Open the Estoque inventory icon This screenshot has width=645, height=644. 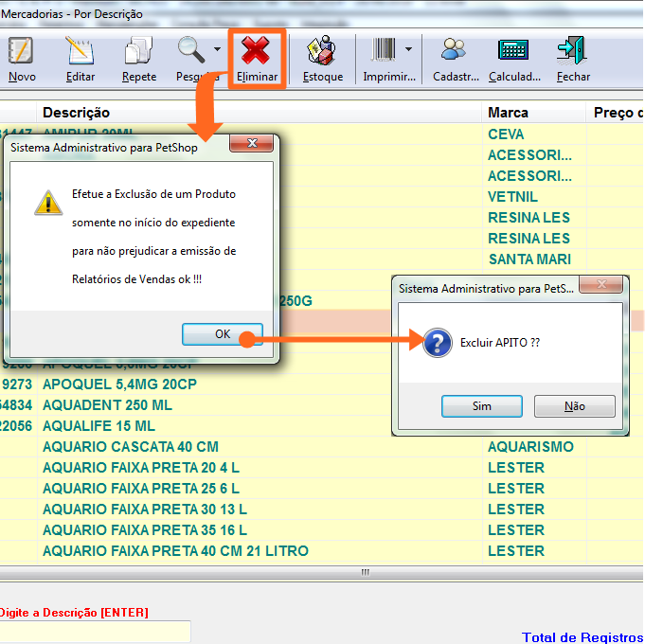coord(323,52)
